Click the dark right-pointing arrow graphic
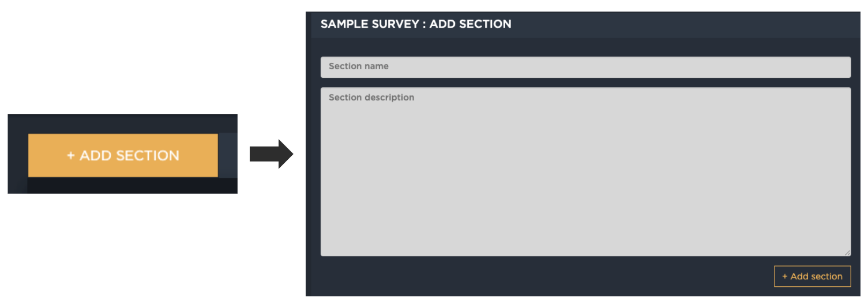Screen dimensions: 868x307 [x=272, y=154]
